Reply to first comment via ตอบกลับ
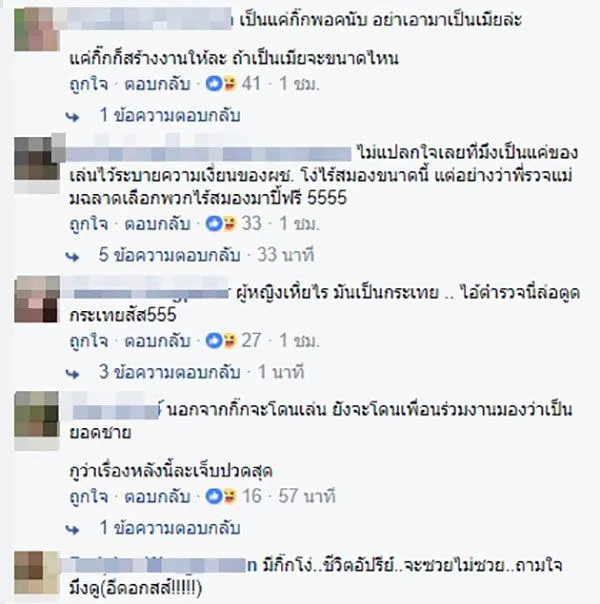This screenshot has height=604, width=600. (158, 84)
